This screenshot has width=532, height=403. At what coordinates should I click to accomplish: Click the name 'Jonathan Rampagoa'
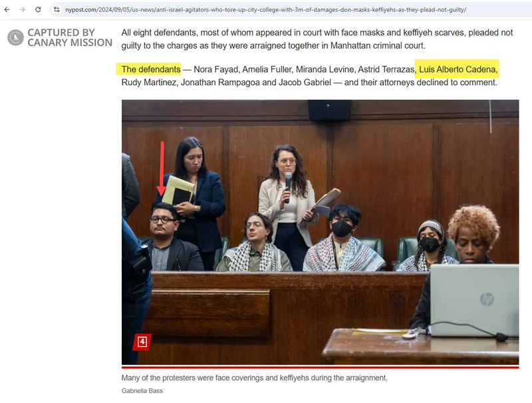coord(220,82)
